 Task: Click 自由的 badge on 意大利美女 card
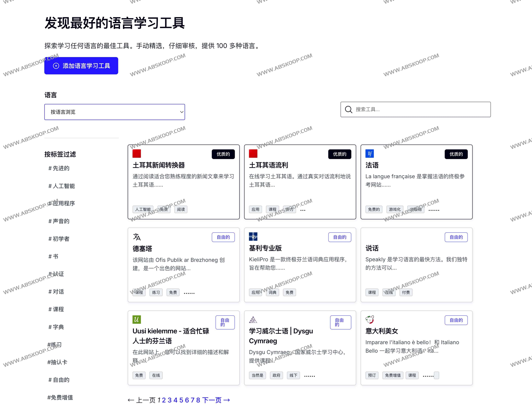pos(456,320)
